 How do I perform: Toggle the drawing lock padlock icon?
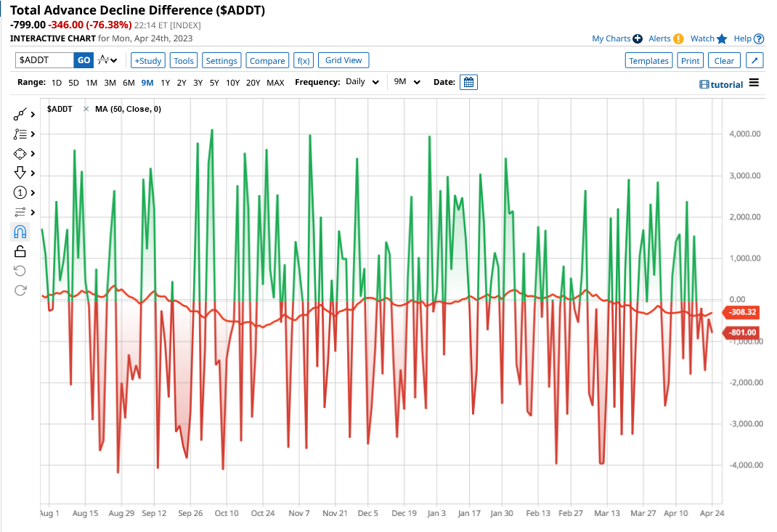[x=20, y=251]
